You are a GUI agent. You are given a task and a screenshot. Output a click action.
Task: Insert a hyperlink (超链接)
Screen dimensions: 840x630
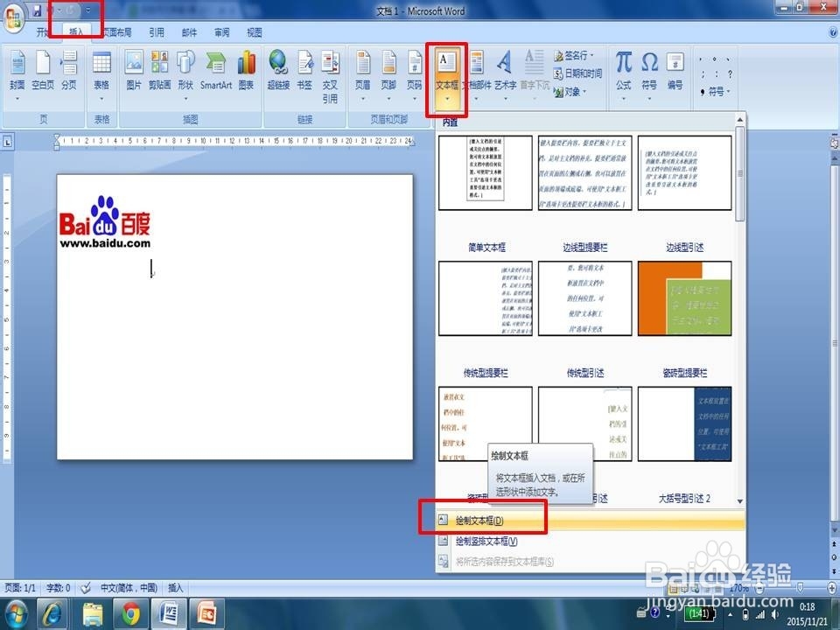[x=278, y=70]
